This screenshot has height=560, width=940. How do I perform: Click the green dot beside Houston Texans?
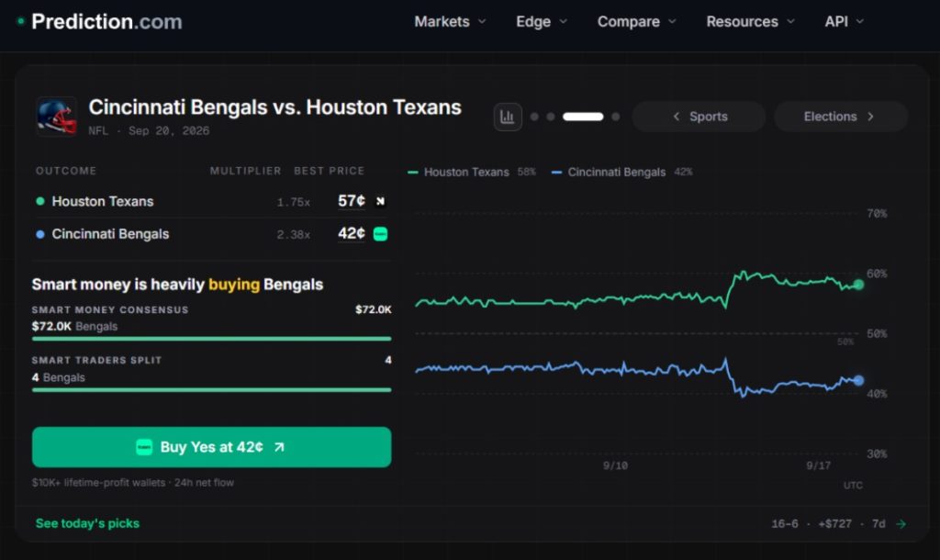(x=40, y=201)
